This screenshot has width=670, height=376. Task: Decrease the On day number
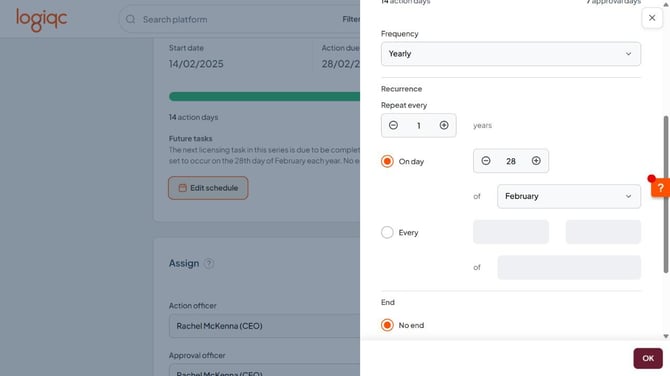click(485, 161)
